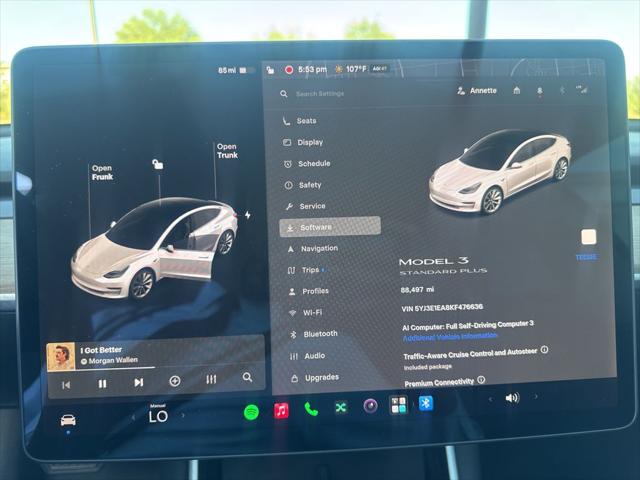Tap the charge port lightning bolt icon

click(248, 215)
